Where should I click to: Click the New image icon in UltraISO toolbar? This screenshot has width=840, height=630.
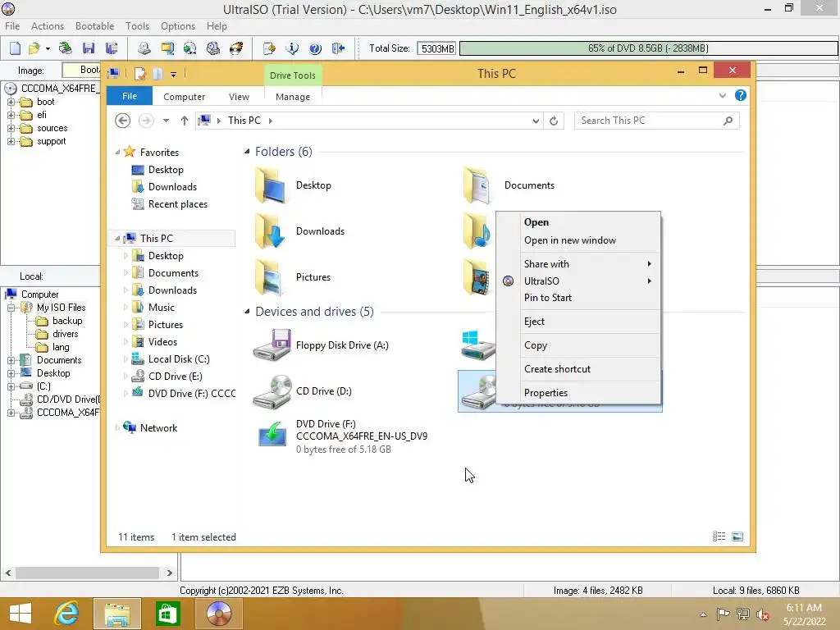(15, 48)
